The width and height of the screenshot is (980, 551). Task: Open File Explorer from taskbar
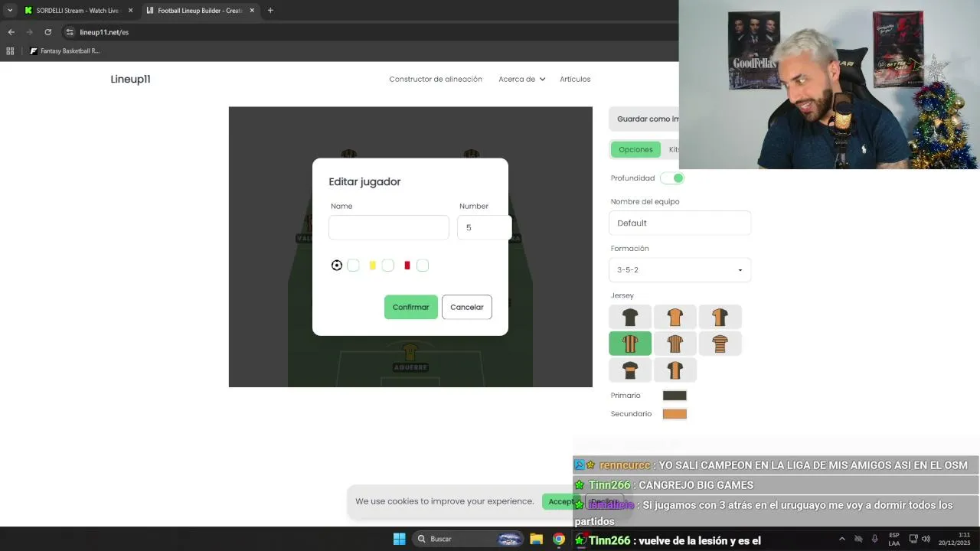point(536,539)
